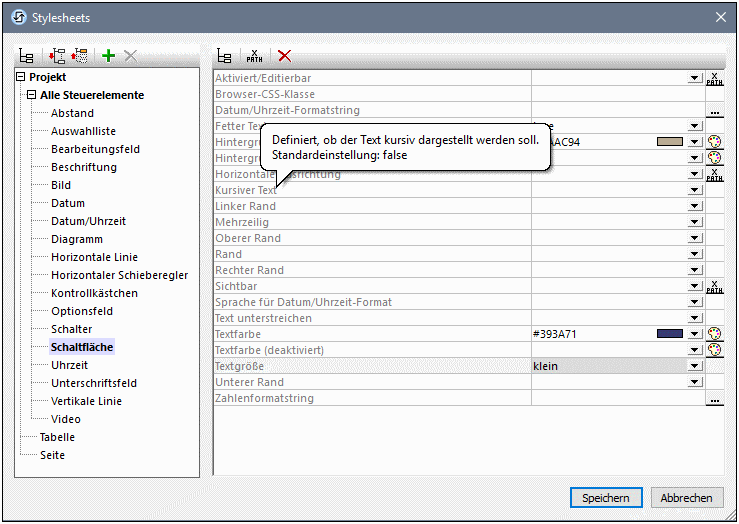Open color palette for Textfarbe row

[714, 334]
